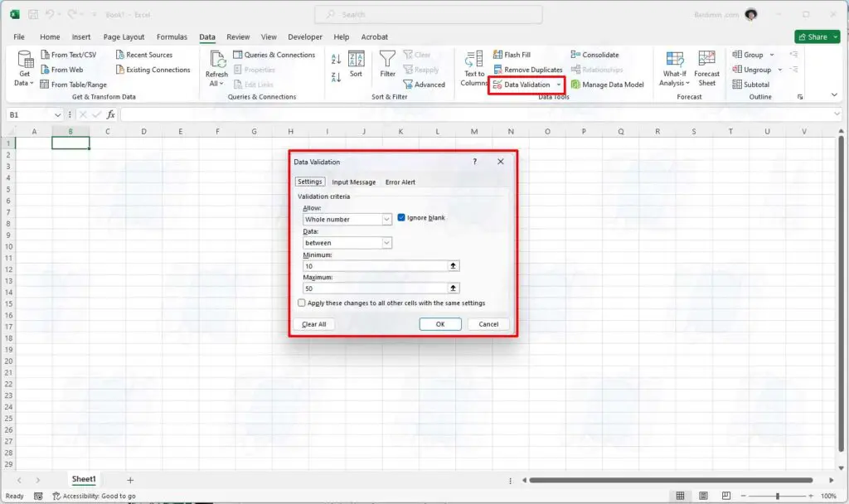This screenshot has width=849, height=504.
Task: Check Apply these changes to all cells
Action: pyautogui.click(x=302, y=303)
